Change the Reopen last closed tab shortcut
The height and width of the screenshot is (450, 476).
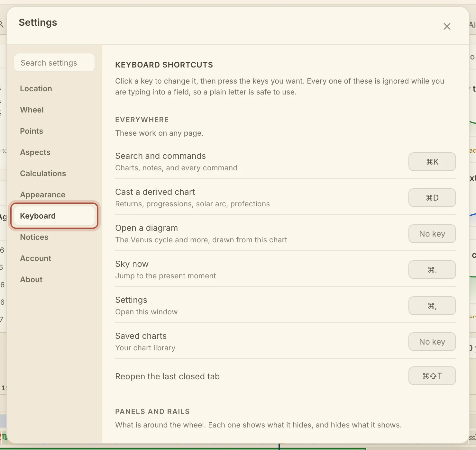(432, 376)
